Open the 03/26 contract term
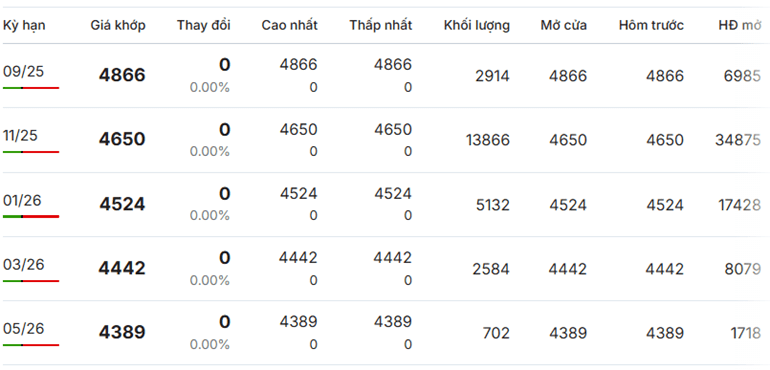770x370 pixels. pyautogui.click(x=24, y=265)
